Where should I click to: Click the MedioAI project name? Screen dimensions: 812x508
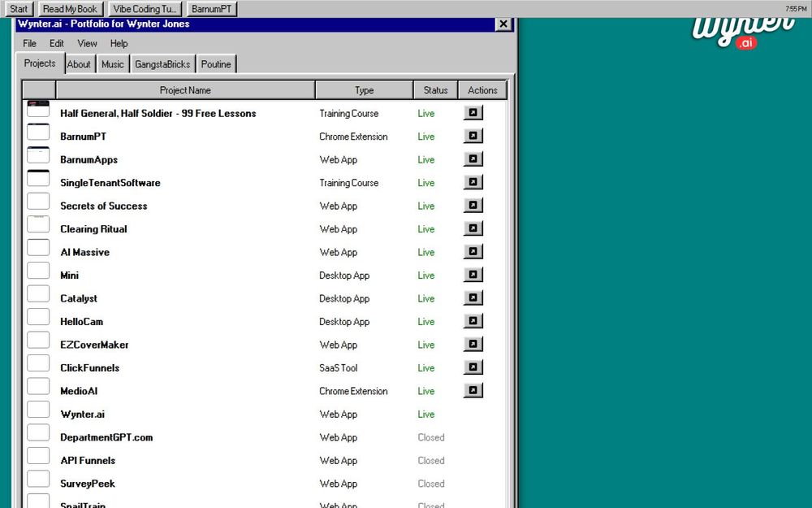(79, 391)
